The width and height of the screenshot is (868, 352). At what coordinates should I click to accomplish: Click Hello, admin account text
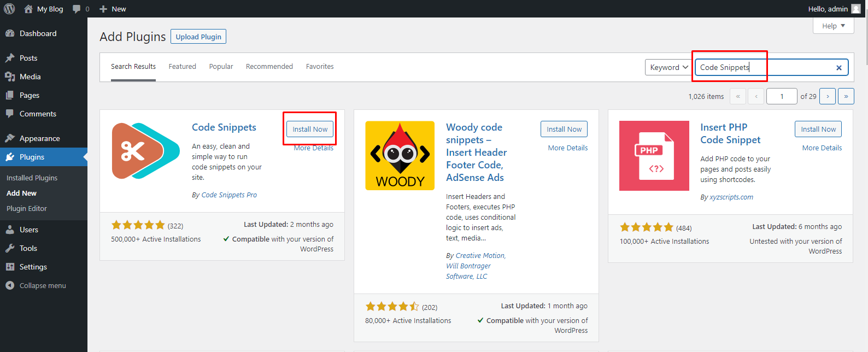[x=828, y=9]
